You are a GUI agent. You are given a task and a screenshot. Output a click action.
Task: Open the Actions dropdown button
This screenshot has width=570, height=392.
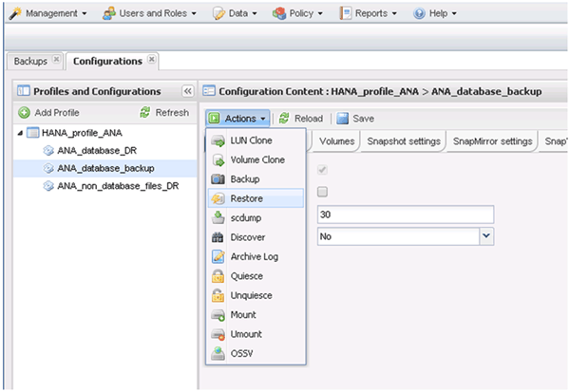pos(237,119)
